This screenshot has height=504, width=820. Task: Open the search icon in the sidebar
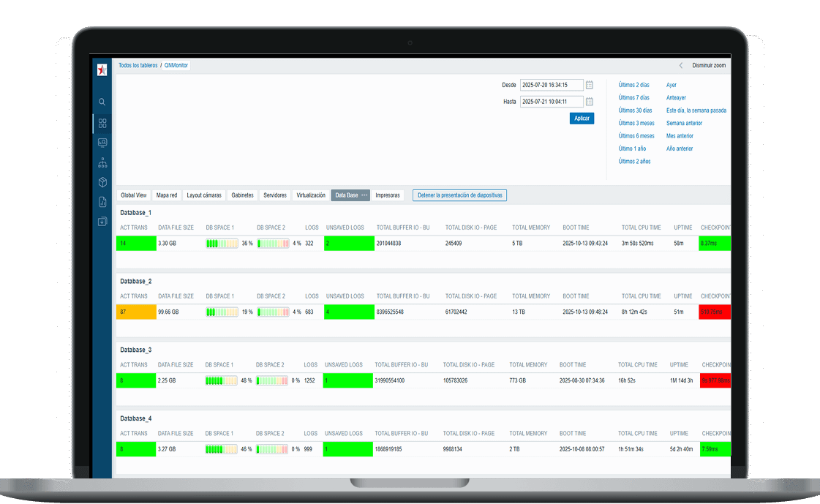(x=102, y=102)
